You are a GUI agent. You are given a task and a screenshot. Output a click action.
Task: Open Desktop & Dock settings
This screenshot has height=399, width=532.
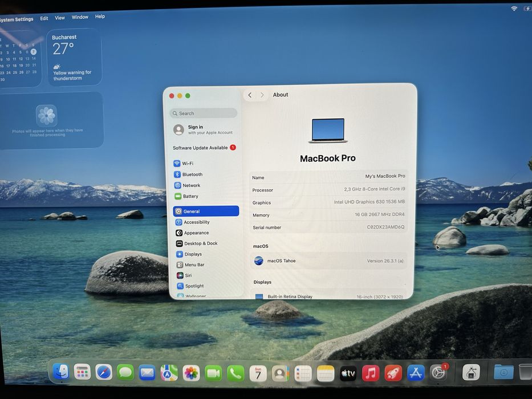[206, 243]
